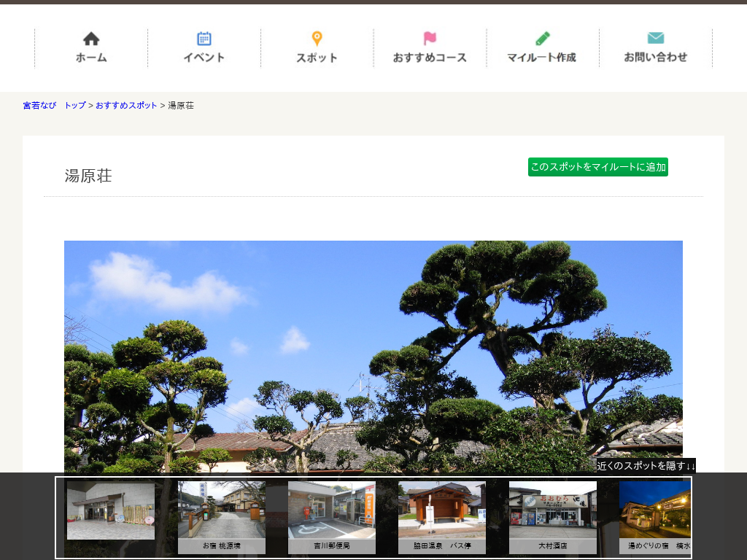Click the home icon in navigation
The image size is (747, 560).
pos(91,39)
